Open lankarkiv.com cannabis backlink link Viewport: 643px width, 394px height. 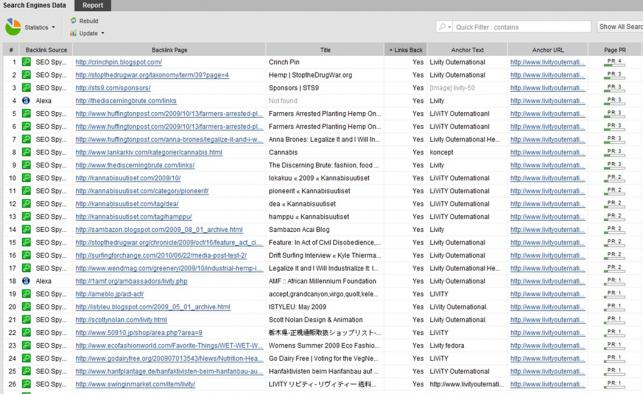coord(149,152)
